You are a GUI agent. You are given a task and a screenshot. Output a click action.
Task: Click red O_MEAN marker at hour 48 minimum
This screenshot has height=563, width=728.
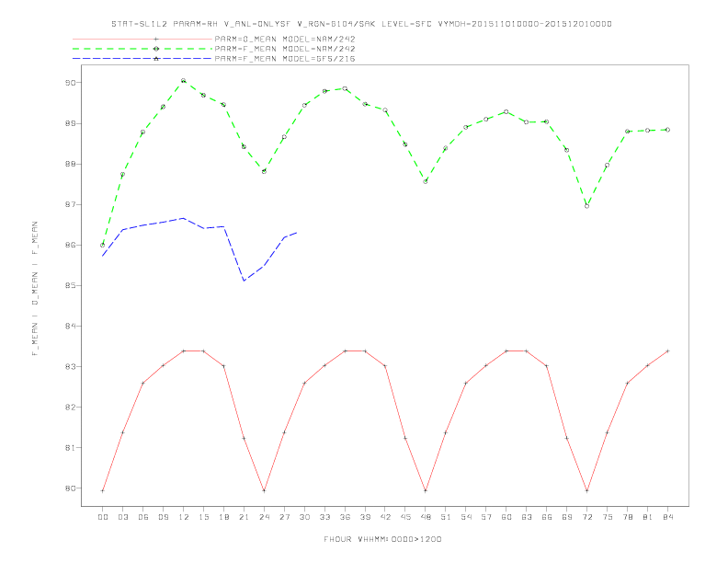pos(426,490)
